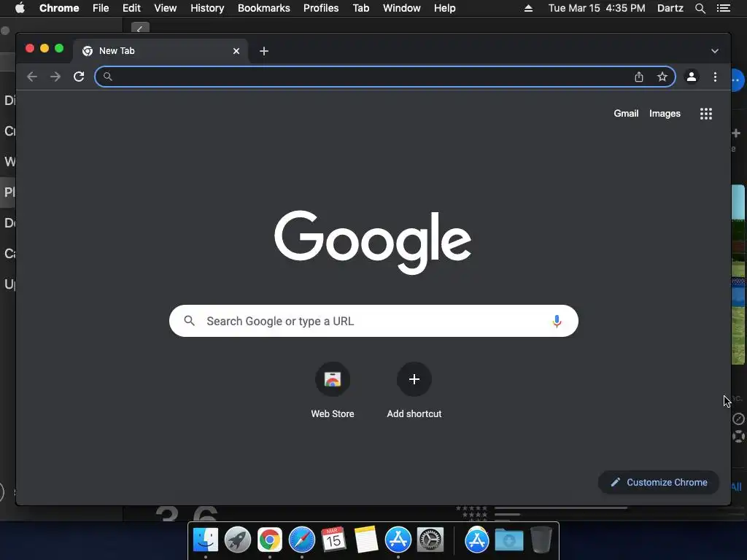Open the Help menu
Viewport: 747px width, 560px height.
[444, 8]
